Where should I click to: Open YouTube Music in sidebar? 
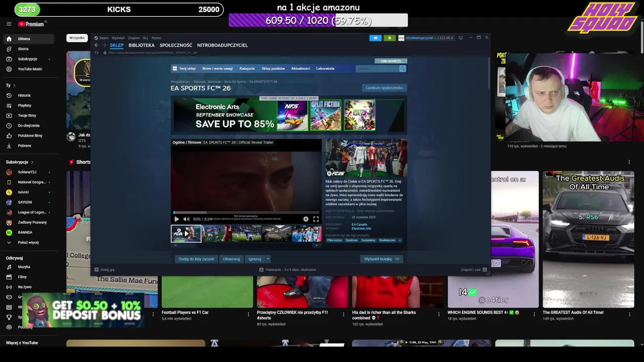pos(29,69)
